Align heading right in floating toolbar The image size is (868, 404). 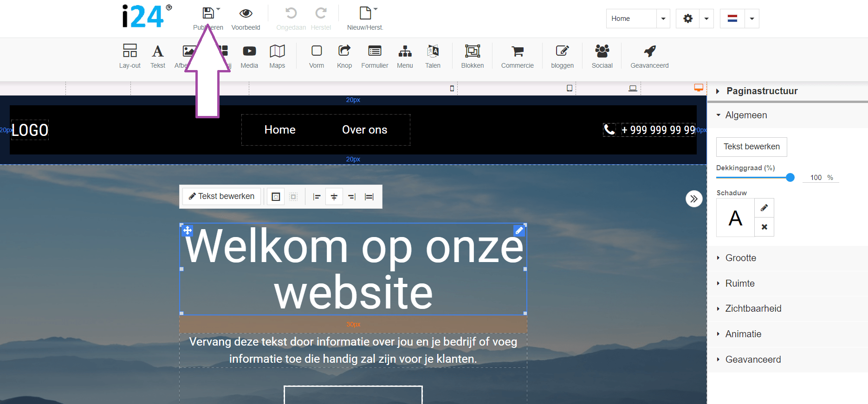coord(352,197)
